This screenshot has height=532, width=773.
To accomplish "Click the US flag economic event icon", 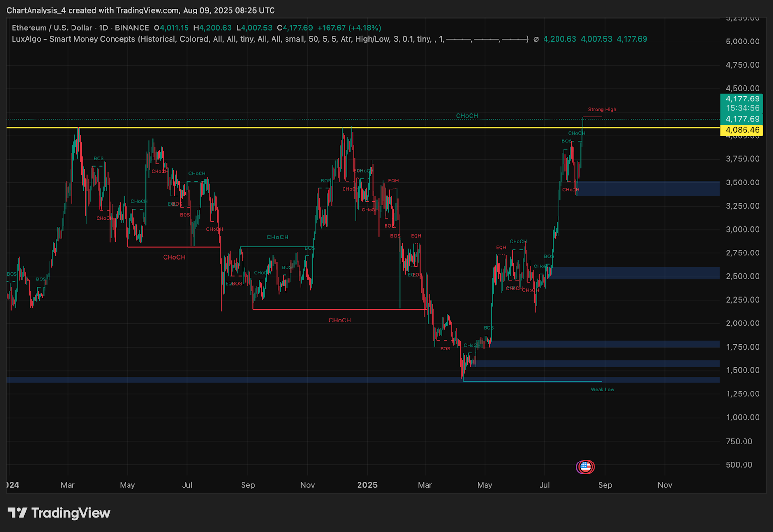I will (586, 466).
